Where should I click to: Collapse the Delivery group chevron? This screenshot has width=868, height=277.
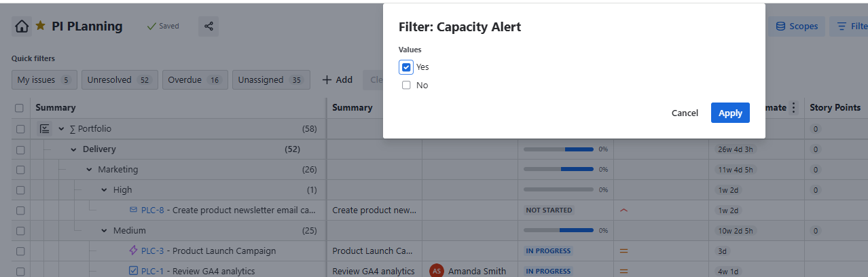(73, 149)
